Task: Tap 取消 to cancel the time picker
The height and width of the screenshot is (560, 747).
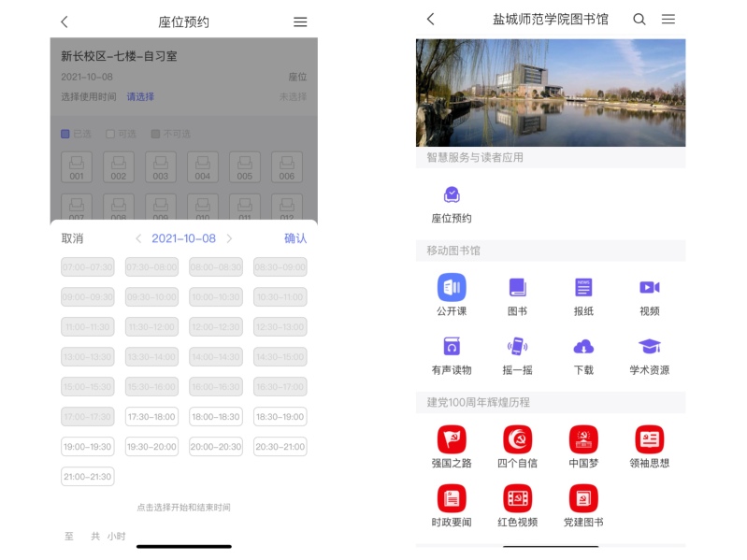Action: [x=73, y=238]
